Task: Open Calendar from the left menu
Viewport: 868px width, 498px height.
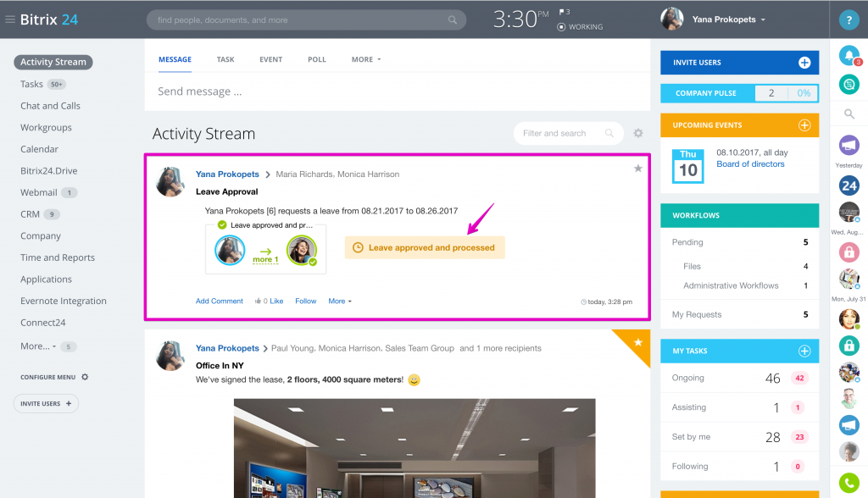Action: click(39, 149)
